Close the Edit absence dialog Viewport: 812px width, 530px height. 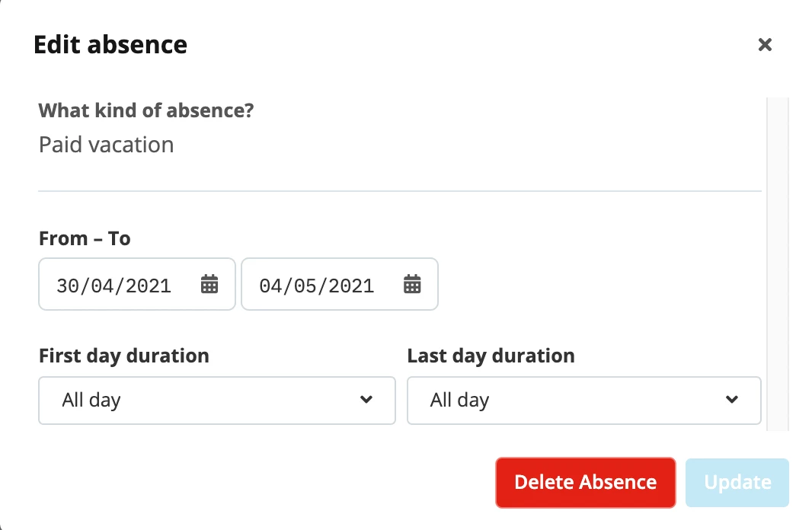[x=765, y=44]
